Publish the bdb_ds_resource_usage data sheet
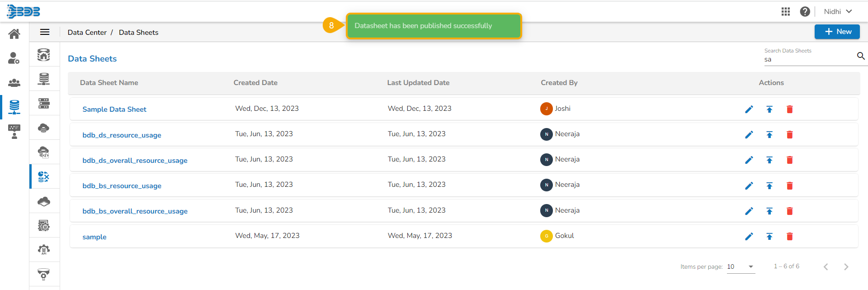This screenshot has height=290, width=868. click(769, 135)
